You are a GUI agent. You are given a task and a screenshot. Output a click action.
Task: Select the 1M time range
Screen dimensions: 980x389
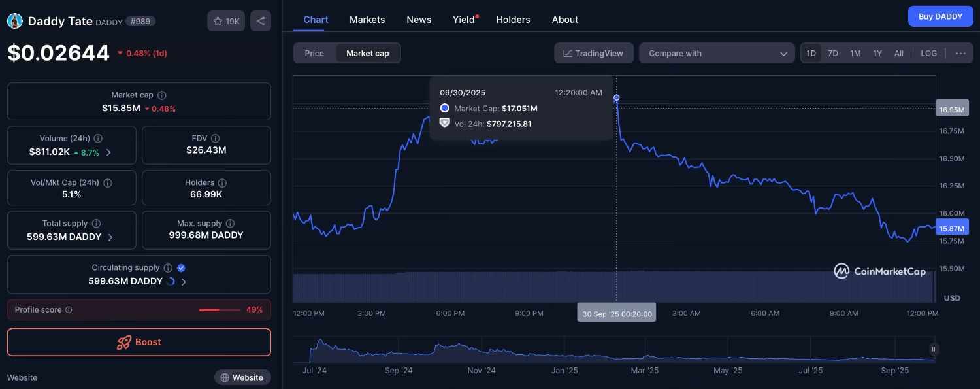click(855, 54)
